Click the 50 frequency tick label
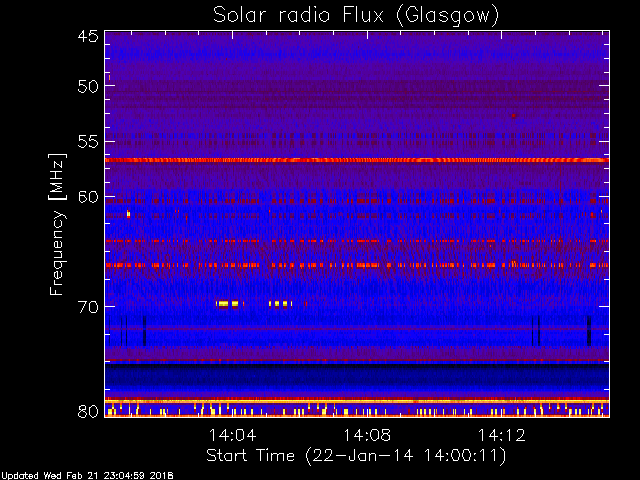Image resolution: width=640 pixels, height=480 pixels. [88, 86]
